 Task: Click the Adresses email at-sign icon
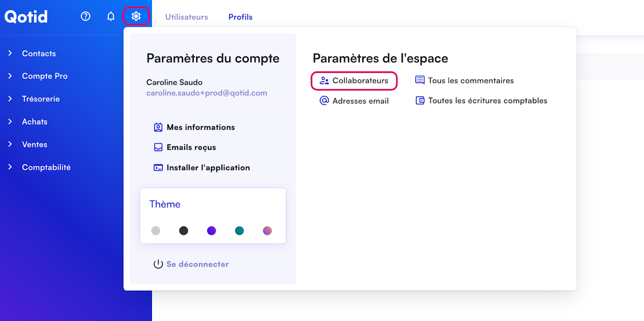324,101
